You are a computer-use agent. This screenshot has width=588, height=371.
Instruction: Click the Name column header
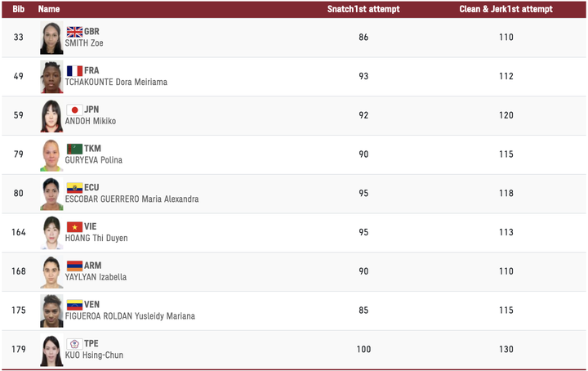click(49, 9)
